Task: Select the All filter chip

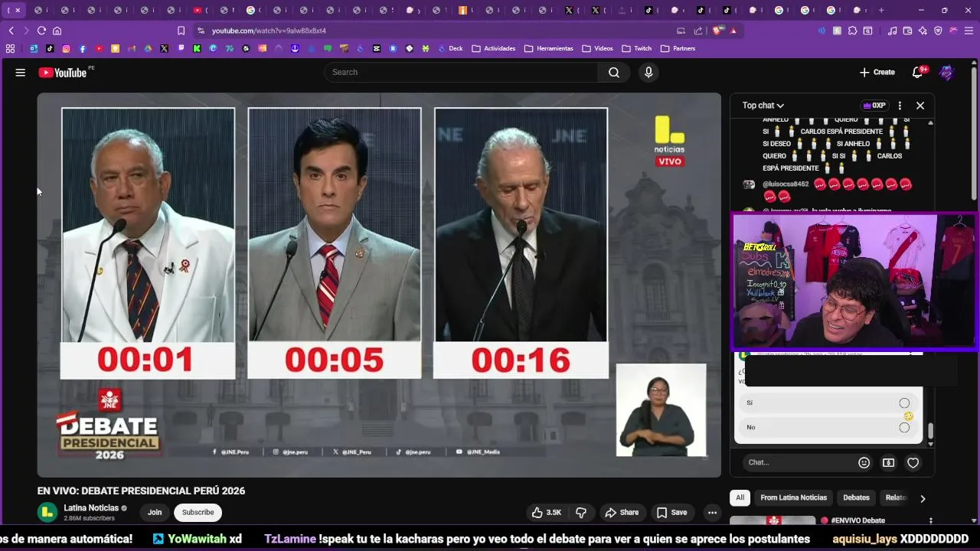Action: tap(740, 497)
